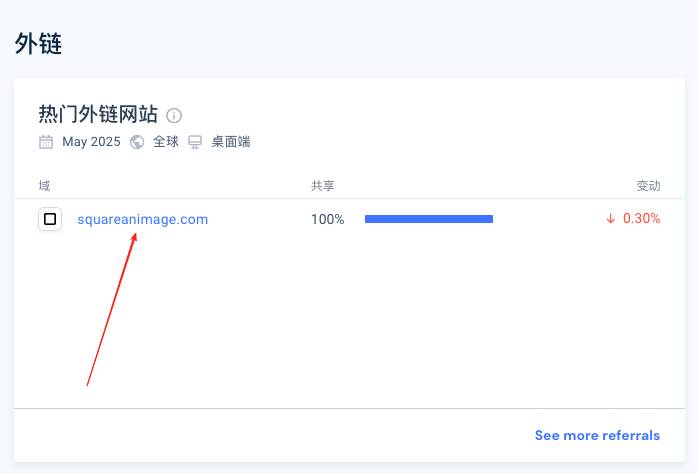Click the calendar icon before May 2025

click(46, 142)
